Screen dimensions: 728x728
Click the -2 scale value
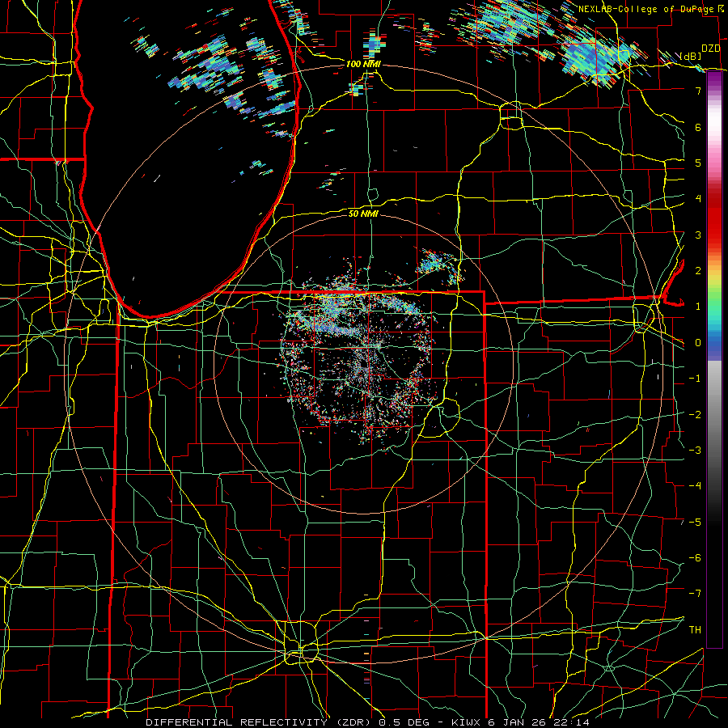695,415
